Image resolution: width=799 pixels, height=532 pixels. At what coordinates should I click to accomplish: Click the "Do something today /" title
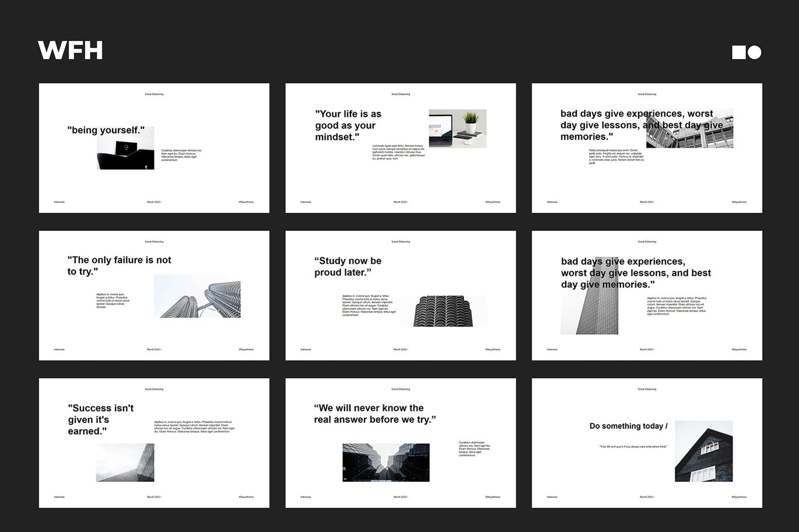(x=628, y=426)
